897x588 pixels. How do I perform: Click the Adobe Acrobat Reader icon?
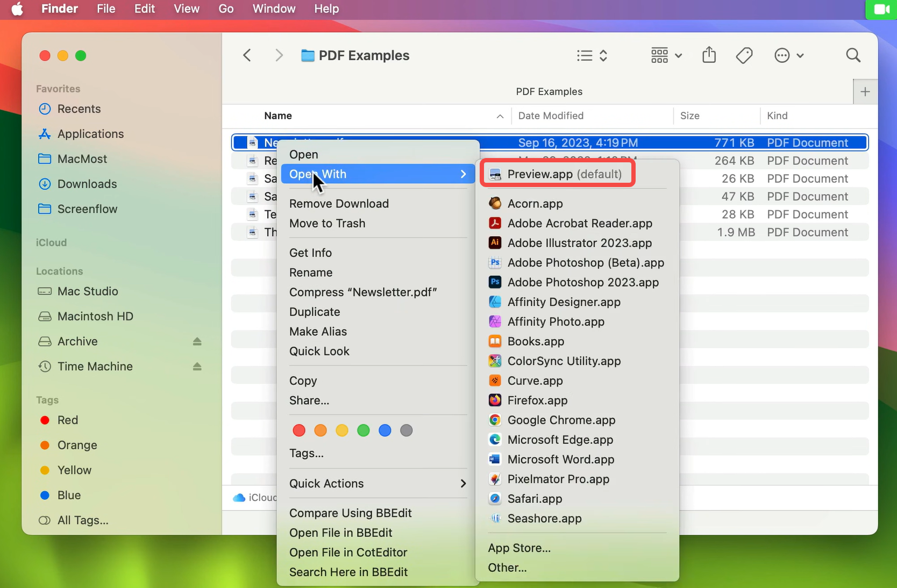[495, 223]
